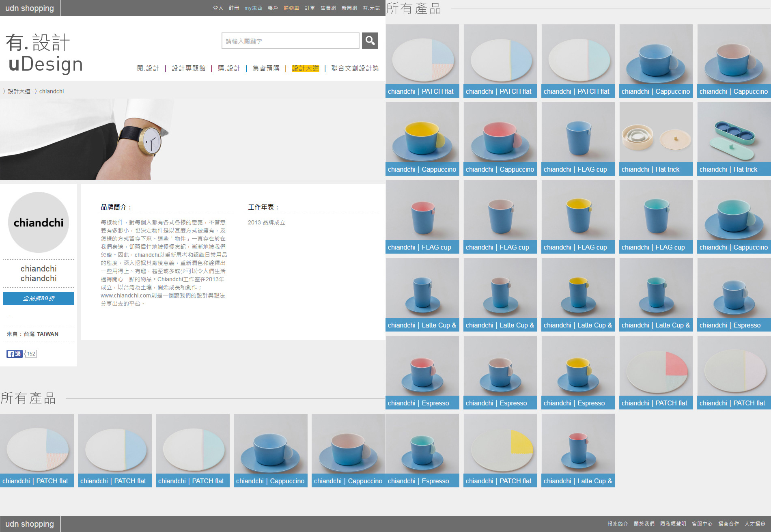Image resolution: width=771 pixels, height=532 pixels.
Task: Click the 來自：台灣 TAIWAN text
Action: click(x=32, y=334)
